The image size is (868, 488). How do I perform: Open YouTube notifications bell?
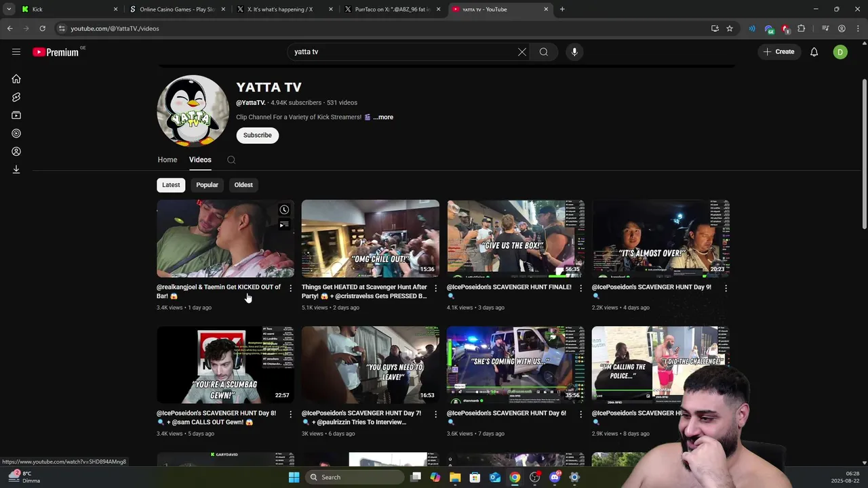[814, 52]
